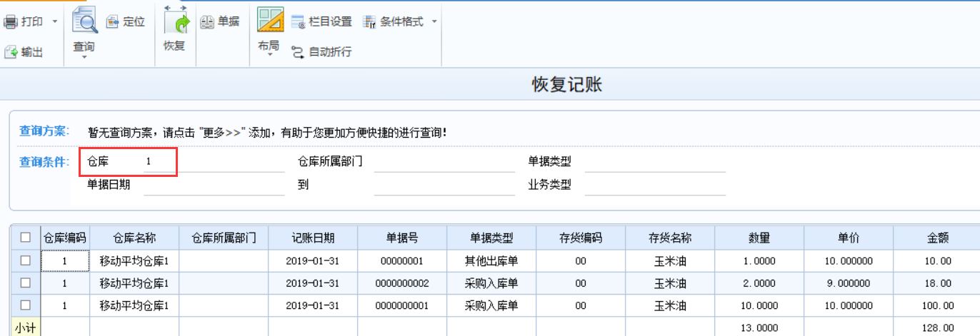Sort by 记账日期 column header

point(313,238)
